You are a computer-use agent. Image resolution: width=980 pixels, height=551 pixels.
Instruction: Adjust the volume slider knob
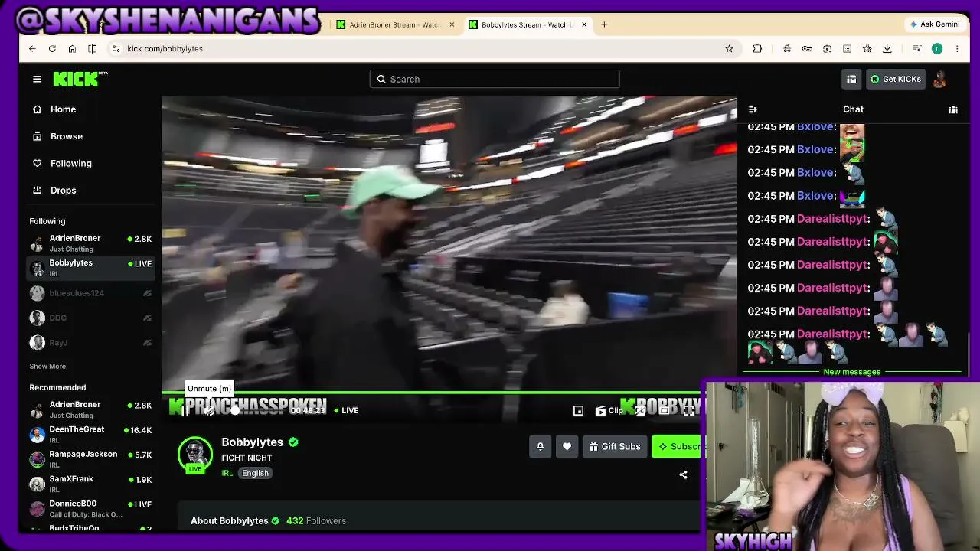click(235, 410)
